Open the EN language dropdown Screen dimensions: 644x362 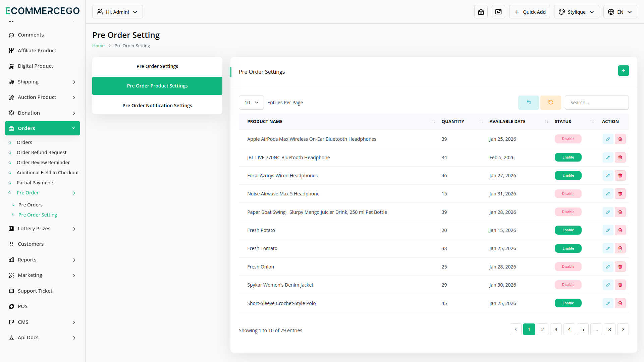[x=620, y=12]
